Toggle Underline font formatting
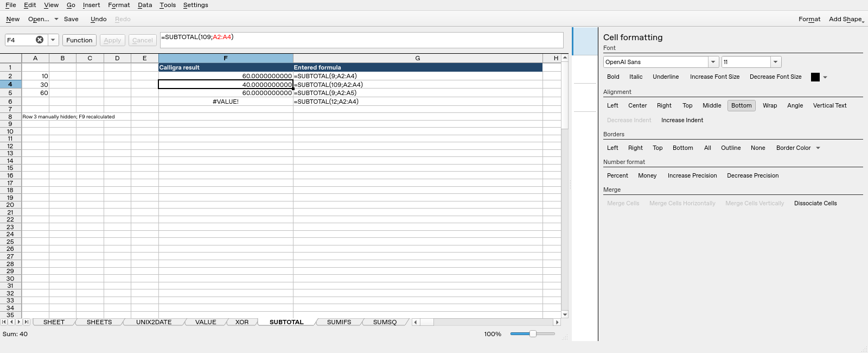This screenshot has height=353, width=868. tap(666, 77)
